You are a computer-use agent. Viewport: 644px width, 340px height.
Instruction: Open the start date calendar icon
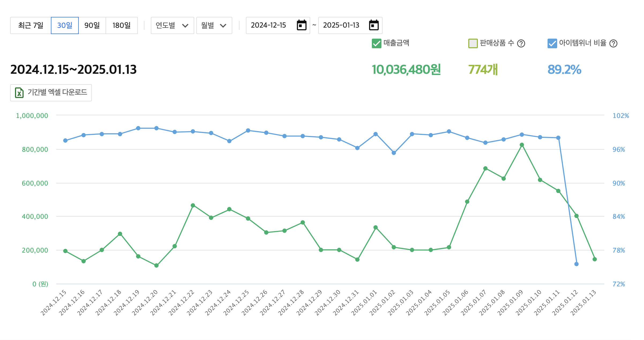click(x=301, y=25)
